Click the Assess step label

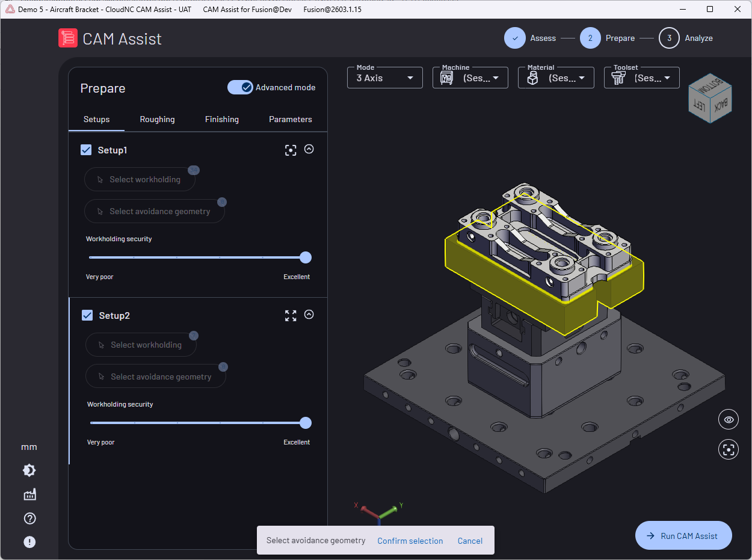[543, 38]
